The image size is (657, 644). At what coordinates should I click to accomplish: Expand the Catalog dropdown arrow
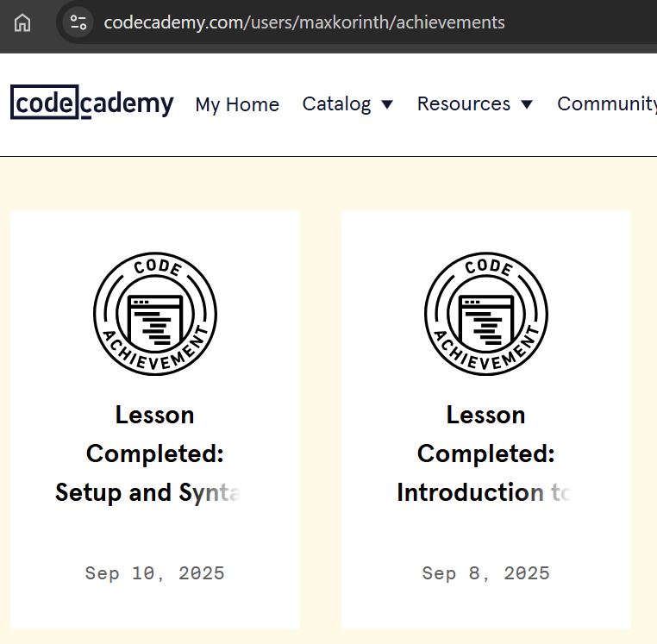click(387, 104)
